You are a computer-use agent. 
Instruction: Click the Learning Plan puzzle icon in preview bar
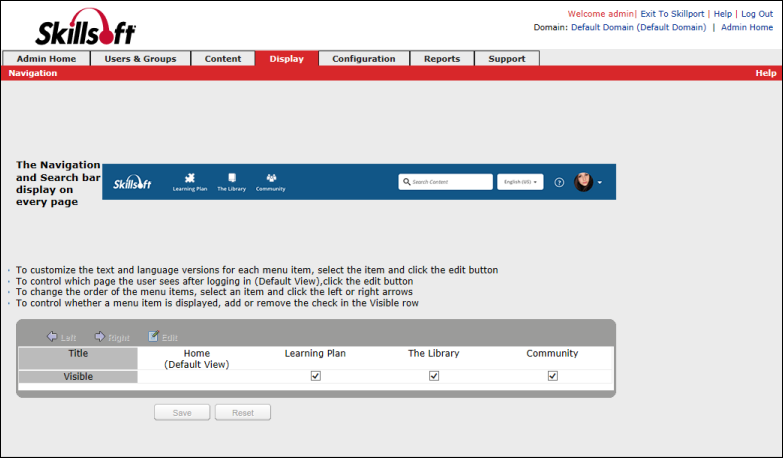190,178
